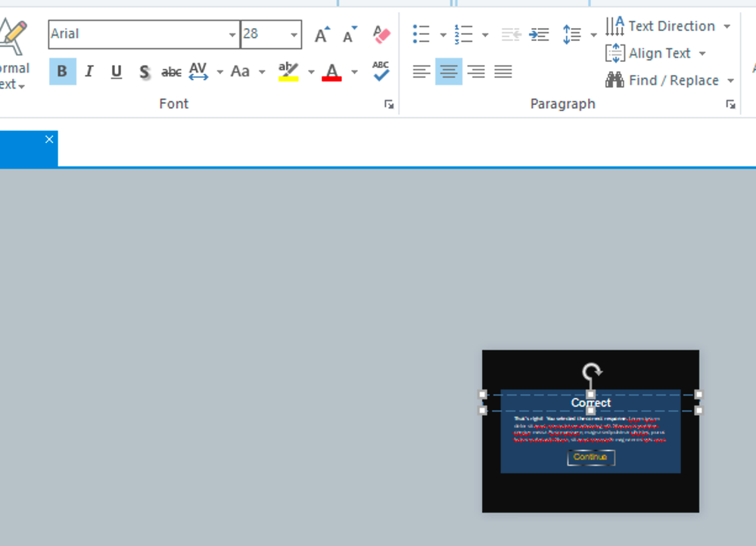Clear formatting with eraser icon
The image size is (756, 546).
tap(381, 35)
